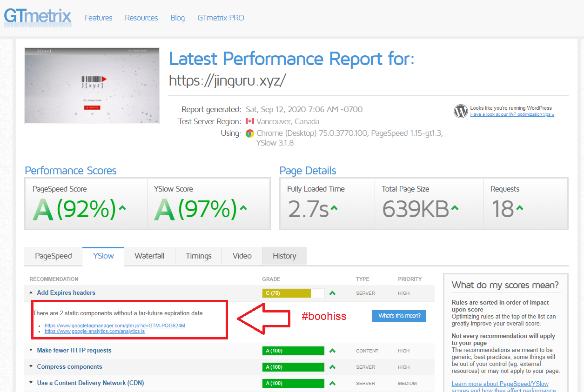584x392 pixels.
Task: Click the 2.7s Fully Loaded Time value
Action: tap(308, 209)
